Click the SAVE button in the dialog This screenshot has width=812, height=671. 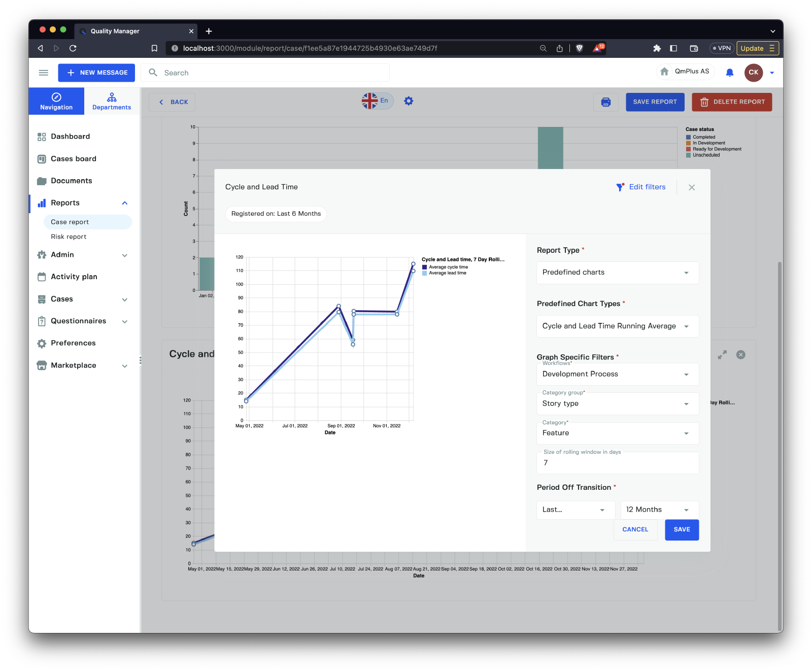click(682, 529)
